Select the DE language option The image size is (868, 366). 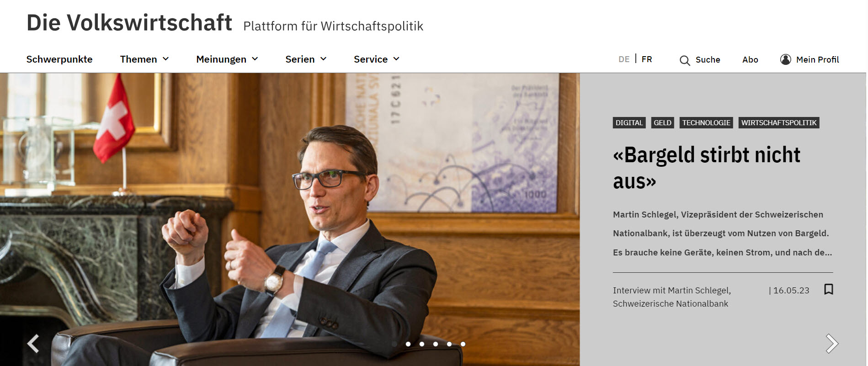624,59
